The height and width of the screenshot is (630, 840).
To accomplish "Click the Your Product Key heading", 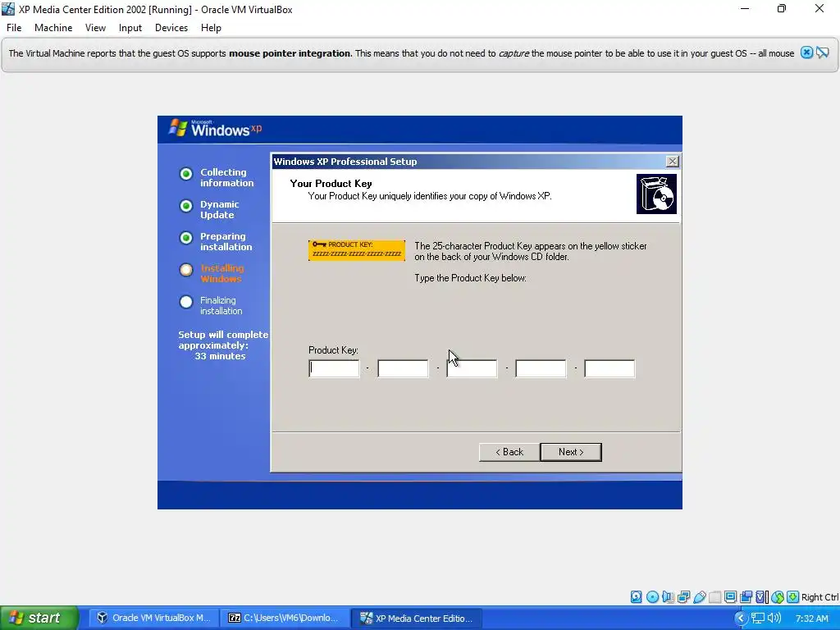I will [x=331, y=184].
